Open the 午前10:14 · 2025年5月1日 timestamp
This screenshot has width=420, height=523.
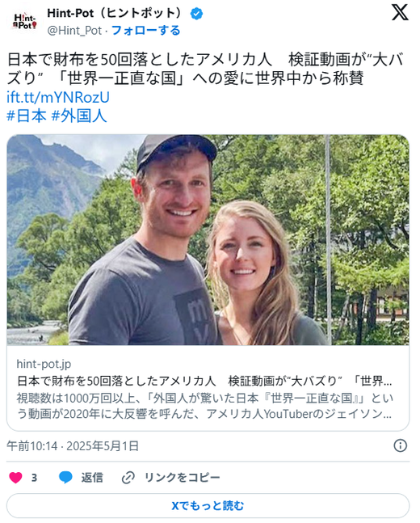pos(73,445)
